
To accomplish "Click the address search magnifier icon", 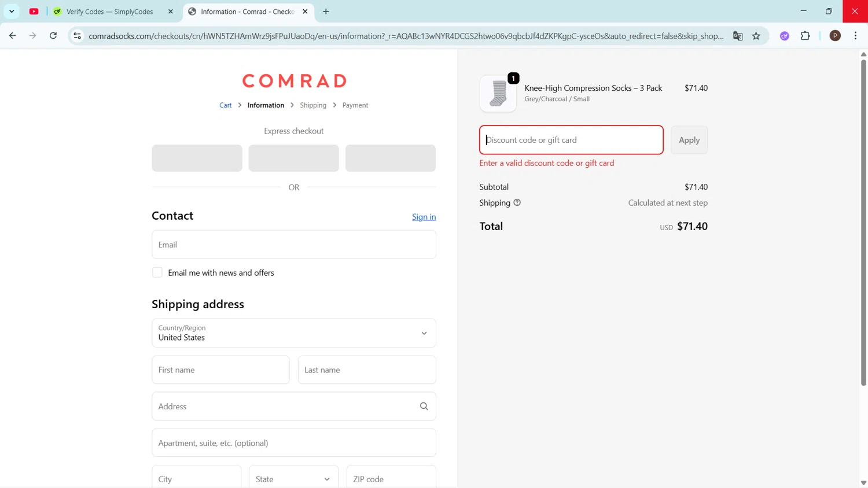I will 424,406.
